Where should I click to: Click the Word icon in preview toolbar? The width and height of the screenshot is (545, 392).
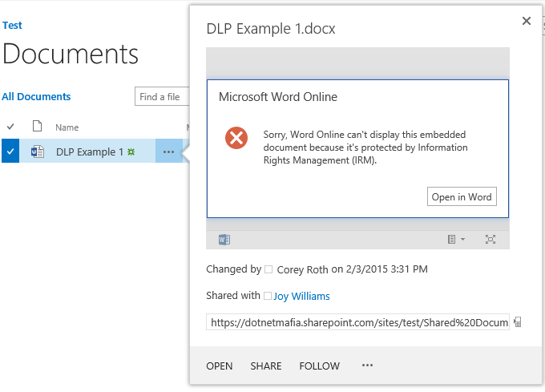[224, 240]
